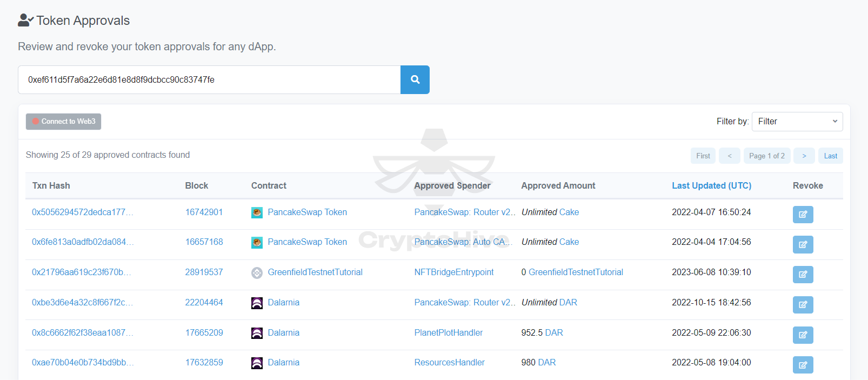Open transaction 0x8c6662f62f38eaa1087…
Viewport: 868px width, 380px height.
[x=83, y=332]
